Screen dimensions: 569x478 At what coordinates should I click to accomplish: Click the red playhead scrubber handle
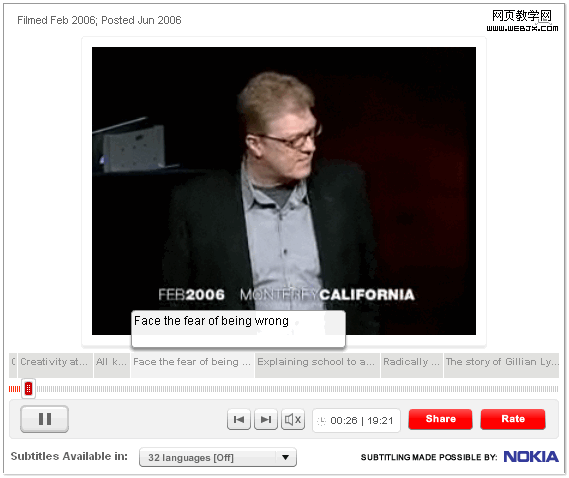[x=28, y=389]
